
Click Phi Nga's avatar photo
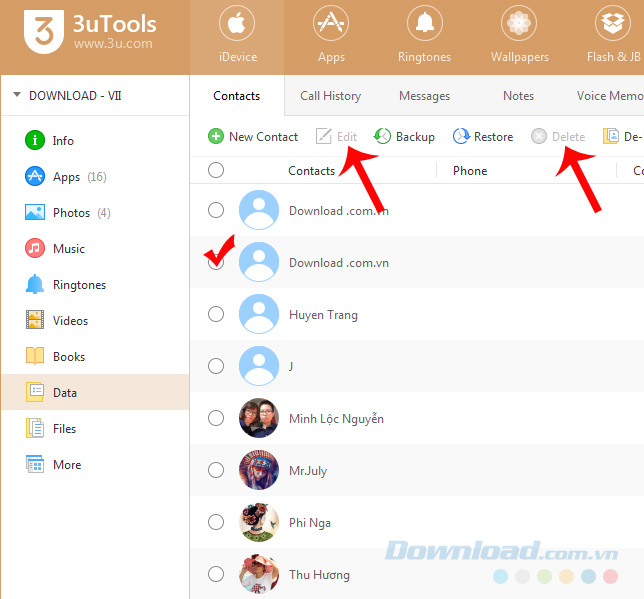(259, 522)
